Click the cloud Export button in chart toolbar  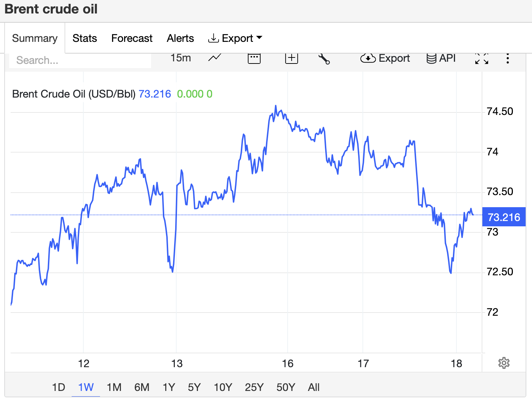pyautogui.click(x=385, y=58)
